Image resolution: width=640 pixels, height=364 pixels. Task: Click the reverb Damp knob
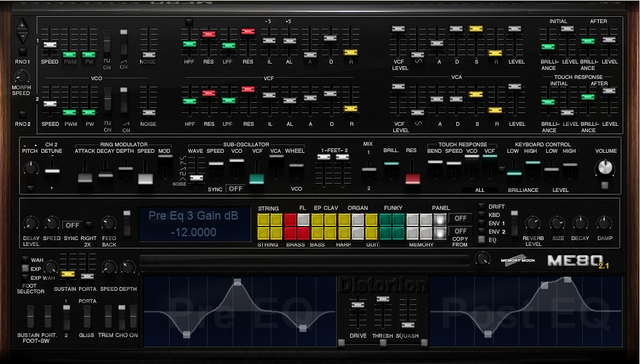(x=604, y=223)
